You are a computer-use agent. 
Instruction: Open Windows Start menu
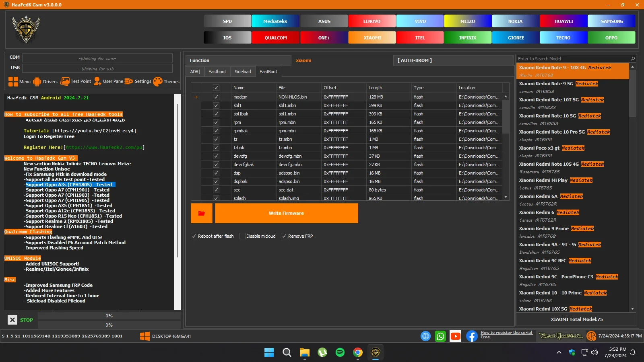point(269,353)
